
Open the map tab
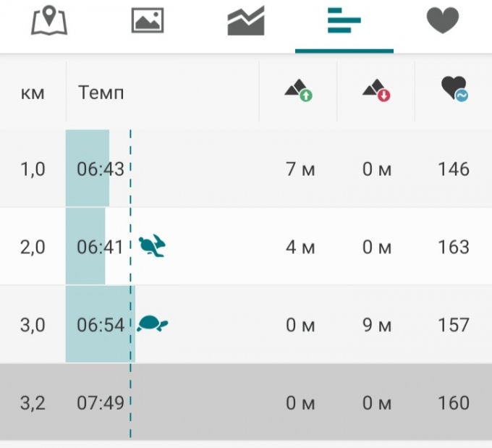49,21
